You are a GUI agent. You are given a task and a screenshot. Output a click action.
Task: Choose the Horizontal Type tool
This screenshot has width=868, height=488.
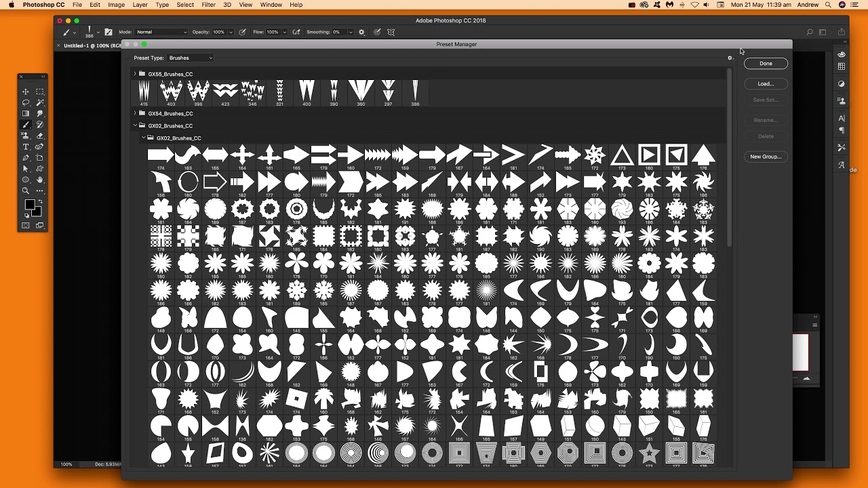[x=26, y=146]
